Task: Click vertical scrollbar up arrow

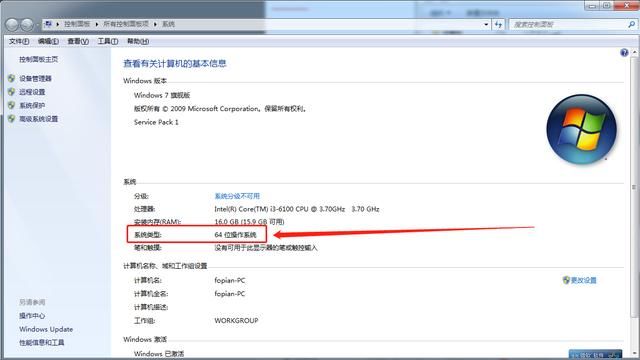Action: pyautogui.click(x=634, y=52)
